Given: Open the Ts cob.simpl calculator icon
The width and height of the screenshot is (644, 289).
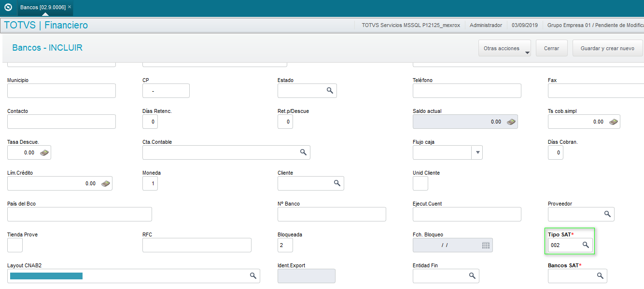Looking at the screenshot, I should coord(614,122).
